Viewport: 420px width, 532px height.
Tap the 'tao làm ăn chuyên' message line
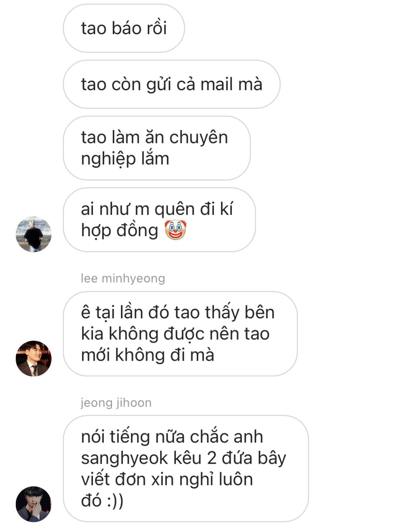pyautogui.click(x=154, y=137)
